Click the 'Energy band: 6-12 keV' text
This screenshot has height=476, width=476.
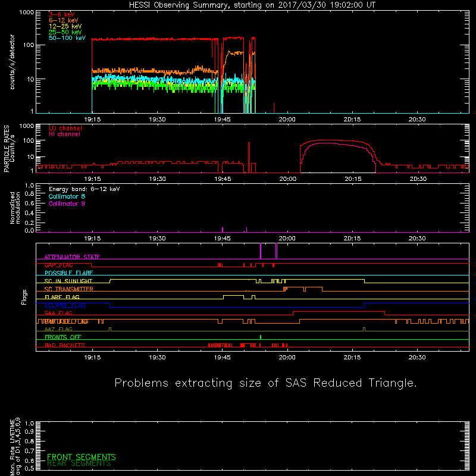point(84,189)
